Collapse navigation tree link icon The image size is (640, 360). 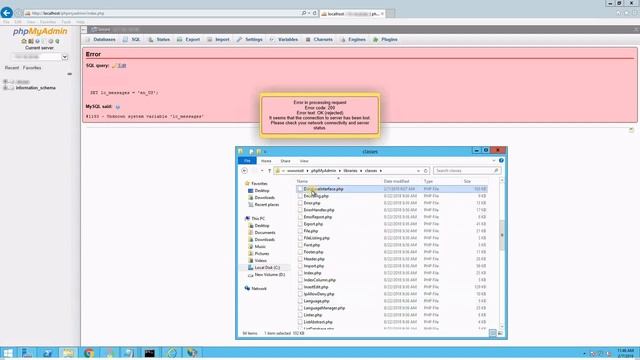coord(69,74)
